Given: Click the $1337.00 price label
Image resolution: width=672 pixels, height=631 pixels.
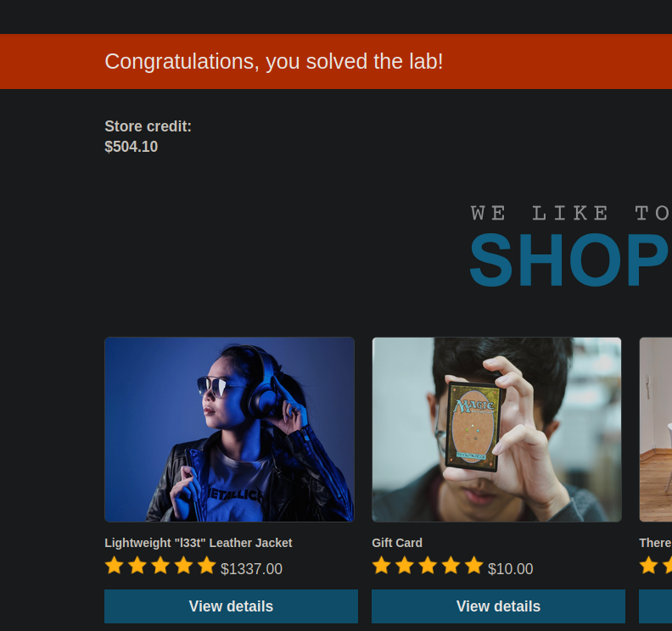Looking at the screenshot, I should coord(251,569).
